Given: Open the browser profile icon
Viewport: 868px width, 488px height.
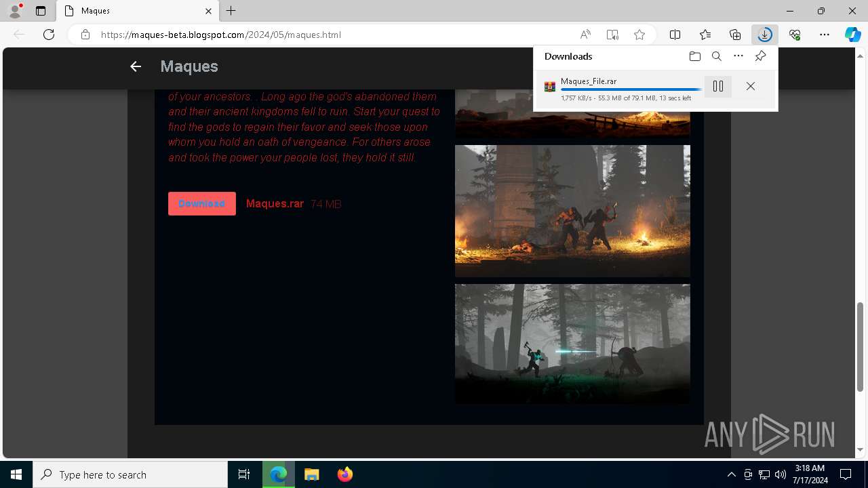Looking at the screenshot, I should (x=15, y=11).
